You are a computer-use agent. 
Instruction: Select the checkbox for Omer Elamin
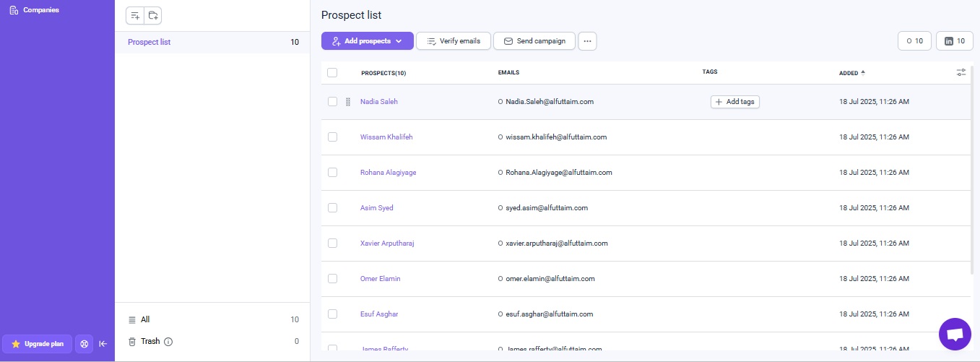332,279
